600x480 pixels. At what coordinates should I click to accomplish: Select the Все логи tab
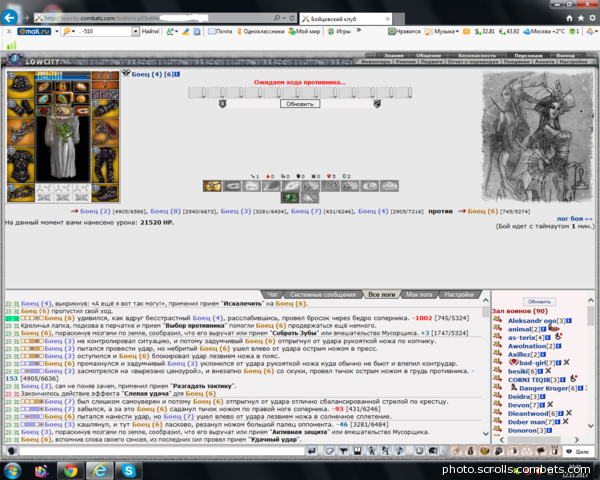click(381, 294)
